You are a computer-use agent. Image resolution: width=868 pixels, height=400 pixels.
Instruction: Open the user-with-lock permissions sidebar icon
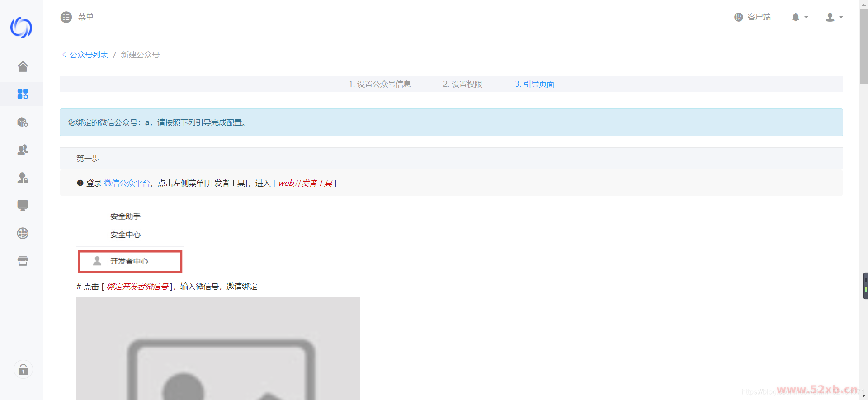(x=23, y=178)
